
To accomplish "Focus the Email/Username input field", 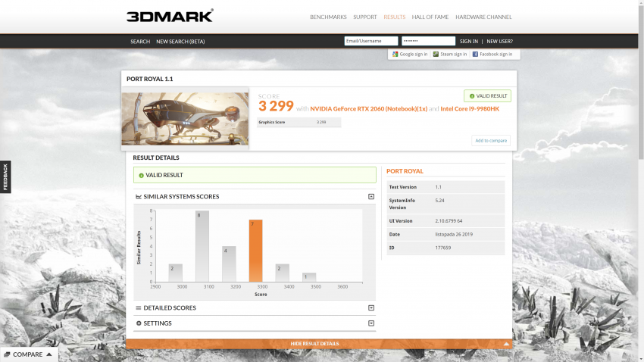I will [370, 41].
